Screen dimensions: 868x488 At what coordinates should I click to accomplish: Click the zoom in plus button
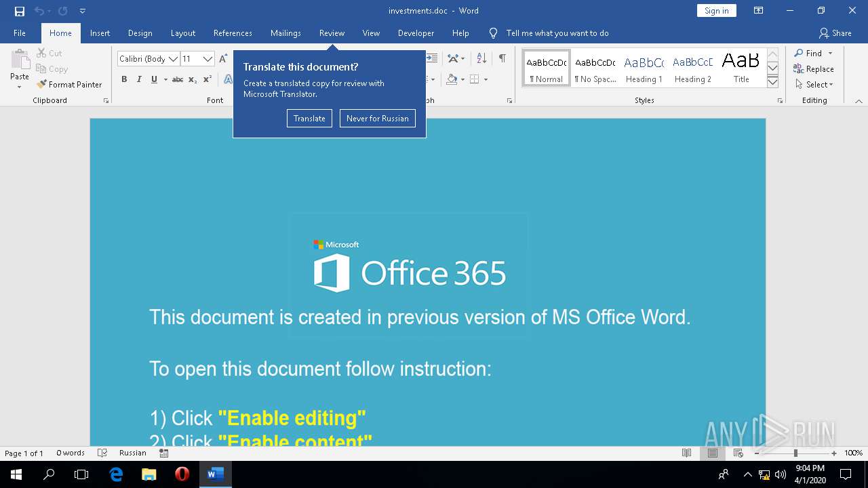(834, 453)
